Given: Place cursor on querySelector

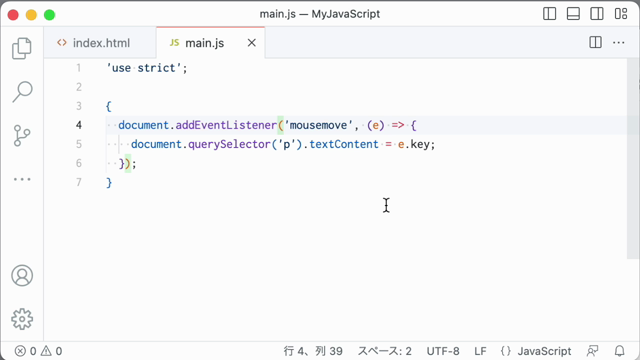Looking at the screenshot, I should 229,144.
